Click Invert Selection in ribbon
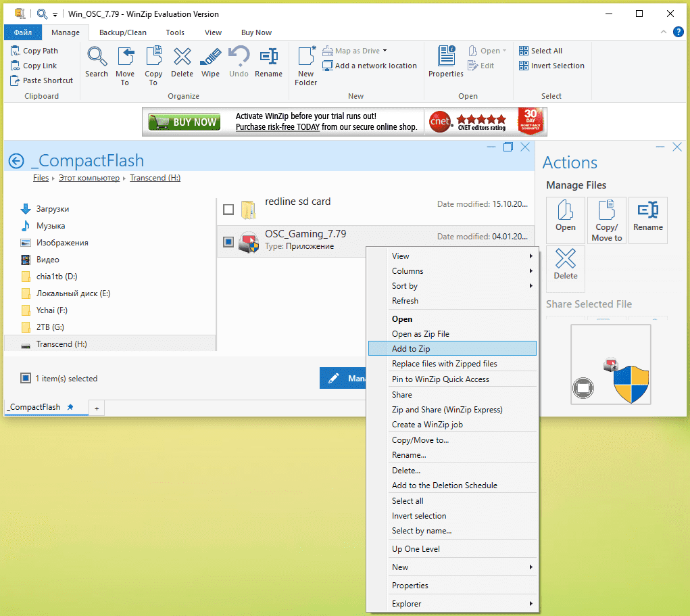Image resolution: width=690 pixels, height=616 pixels. [x=551, y=66]
